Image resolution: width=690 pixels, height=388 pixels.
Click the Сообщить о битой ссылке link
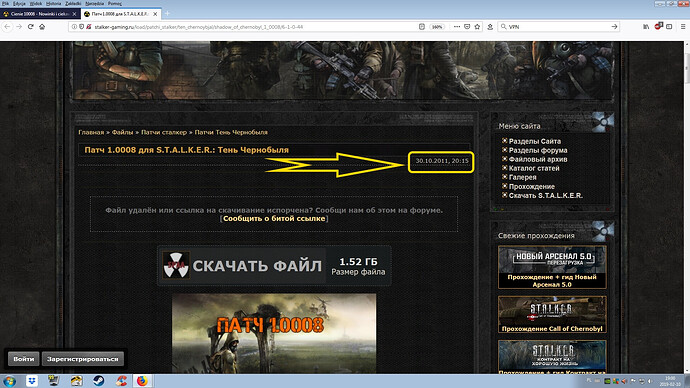click(x=274, y=219)
